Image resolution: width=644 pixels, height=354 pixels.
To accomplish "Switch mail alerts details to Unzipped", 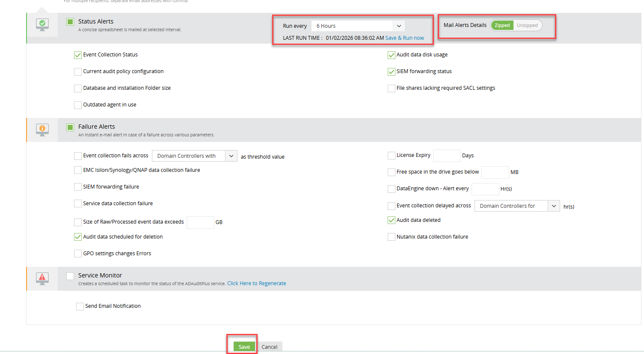I will click(x=527, y=26).
